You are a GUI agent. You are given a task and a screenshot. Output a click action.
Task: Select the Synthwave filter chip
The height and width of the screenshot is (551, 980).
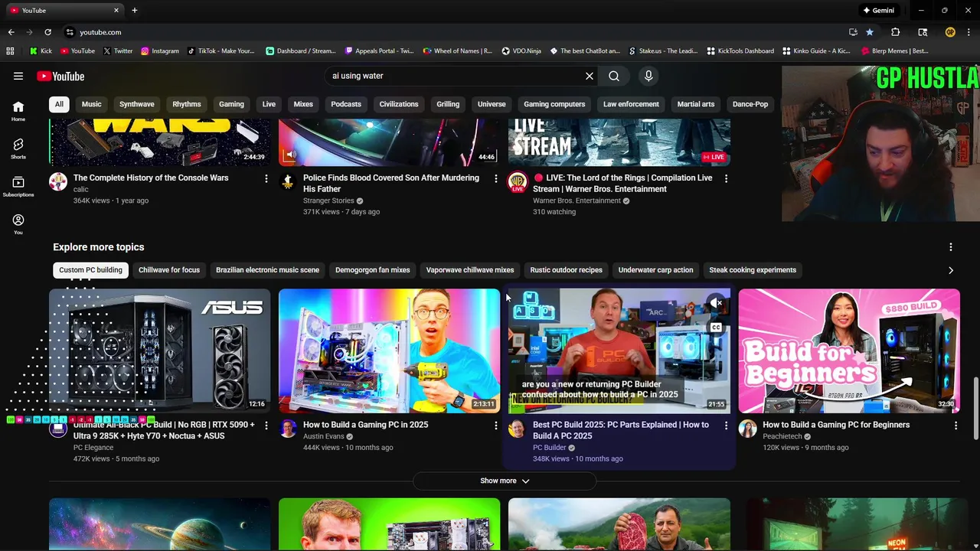pos(137,104)
